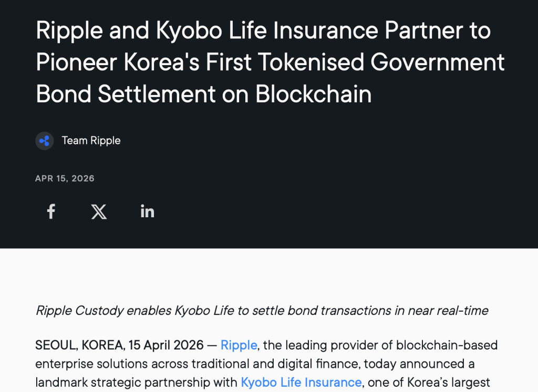
Task: Click the italicized Ripple Custody subheading
Action: tap(262, 310)
